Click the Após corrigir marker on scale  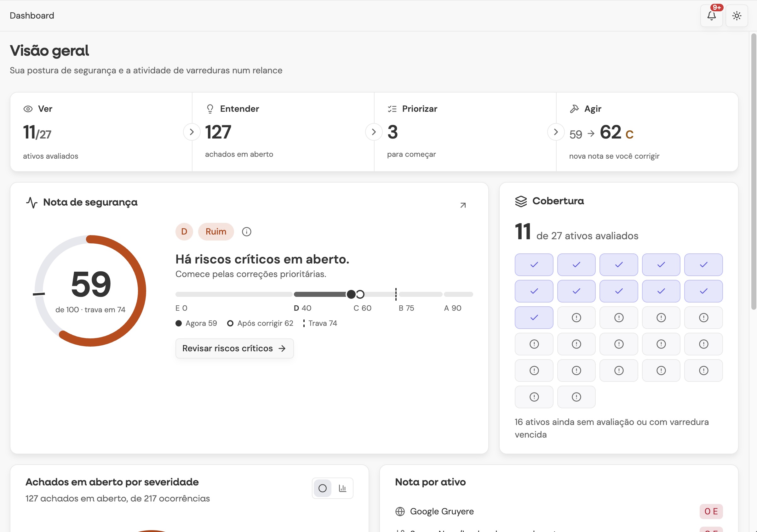click(360, 294)
